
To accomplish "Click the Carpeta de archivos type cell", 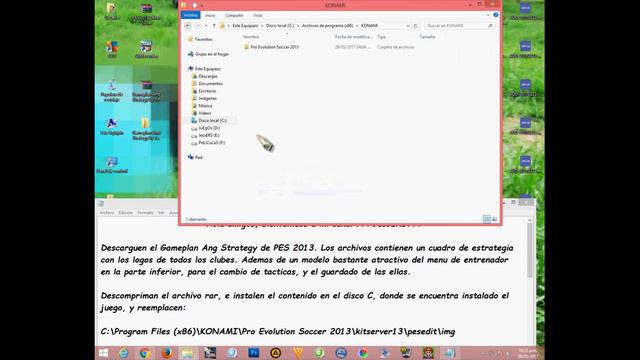I will tap(396, 47).
